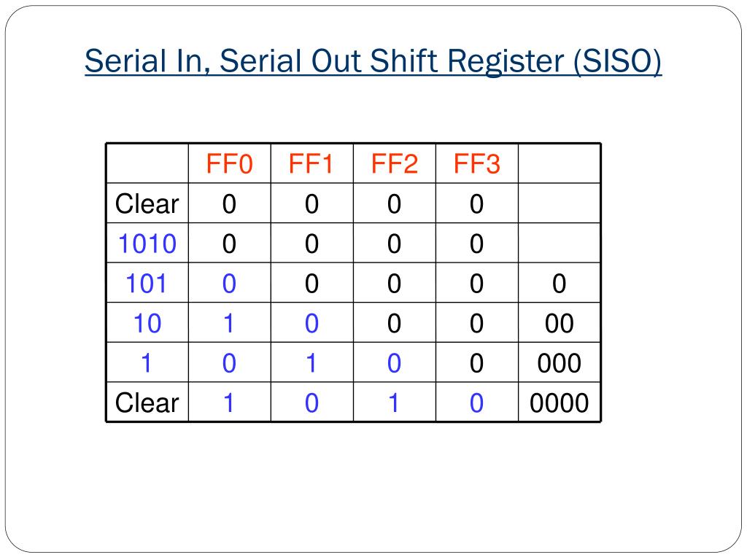
Task: Click the blue 0 in FF0 of the 101 row
Action: point(229,284)
